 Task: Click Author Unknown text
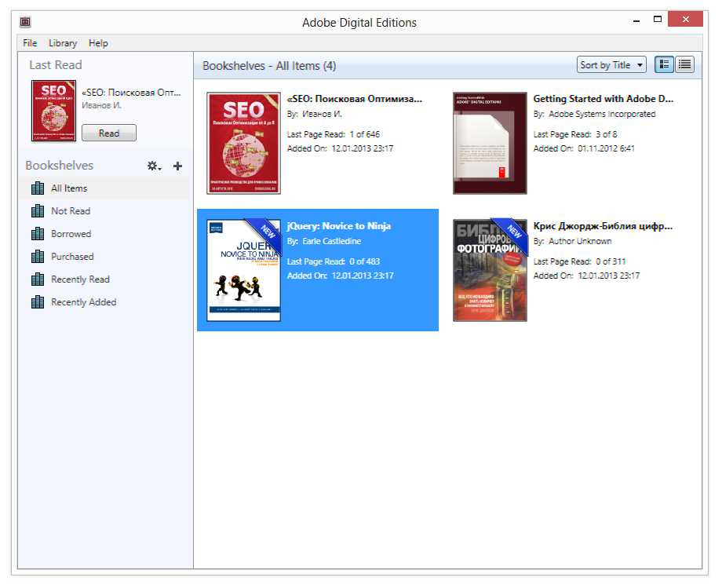pyautogui.click(x=580, y=241)
